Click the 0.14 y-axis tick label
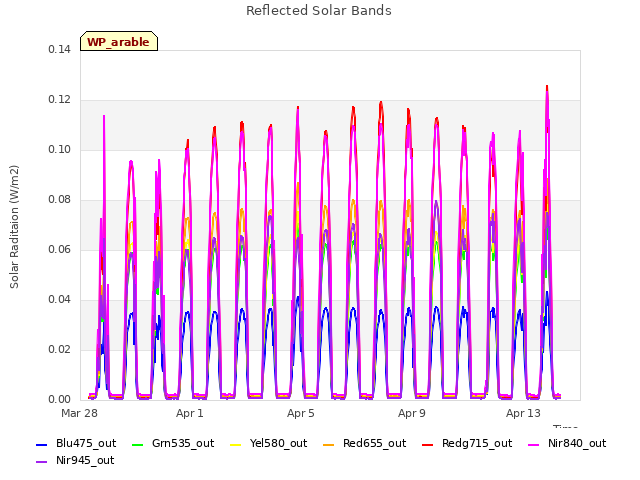 [x=60, y=50]
